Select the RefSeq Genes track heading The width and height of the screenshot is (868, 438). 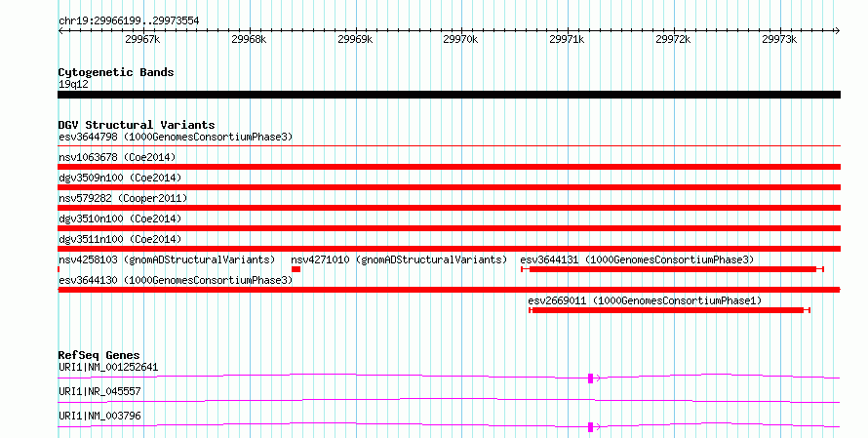pos(99,355)
